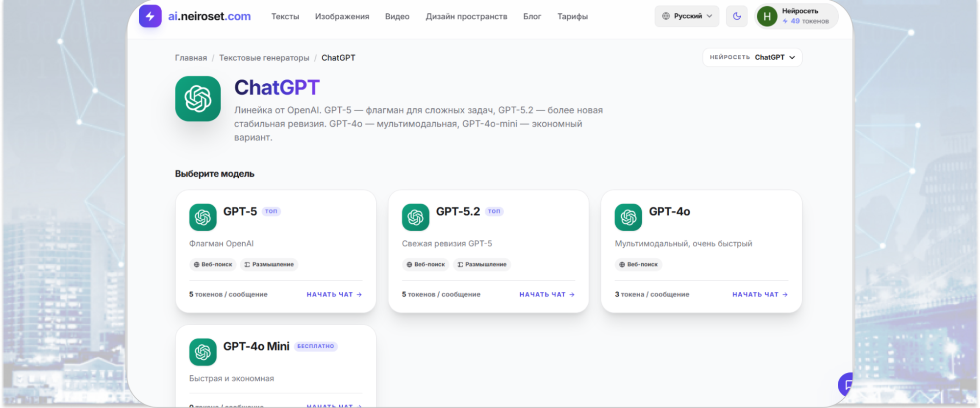980x408 pixels.
Task: Click the purple lightning bolt site logo
Action: [x=150, y=16]
